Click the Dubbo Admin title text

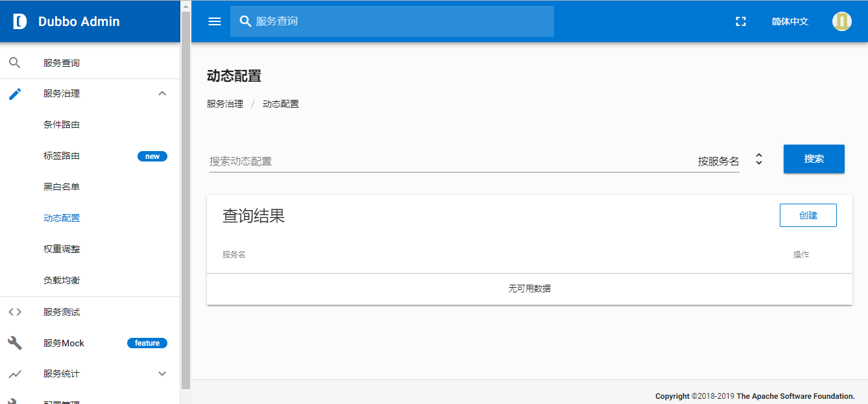[79, 21]
